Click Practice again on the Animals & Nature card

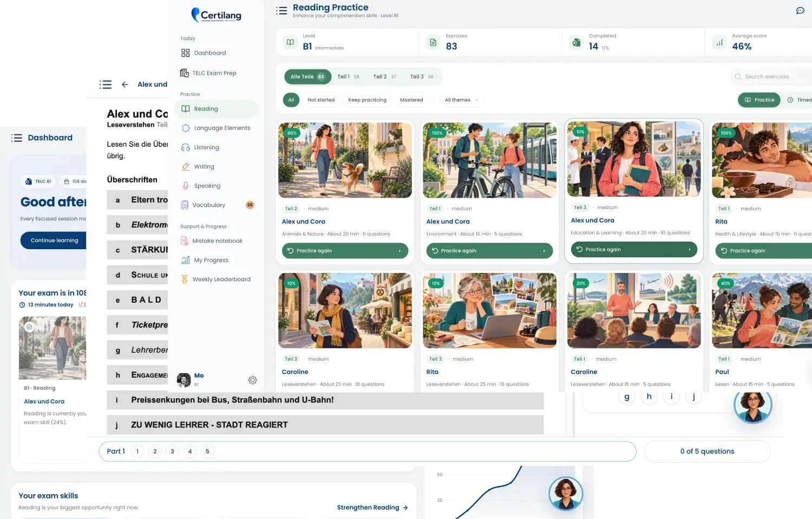[x=345, y=251]
